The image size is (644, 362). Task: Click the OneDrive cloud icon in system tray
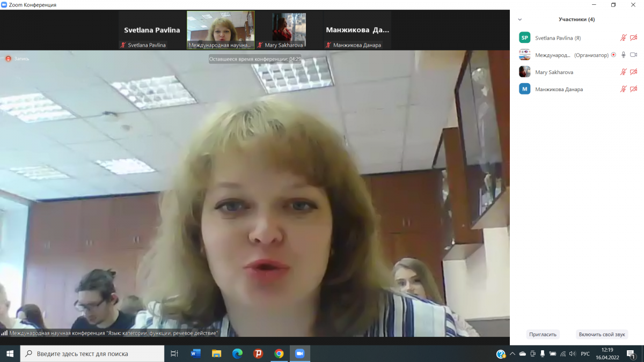coord(523,353)
